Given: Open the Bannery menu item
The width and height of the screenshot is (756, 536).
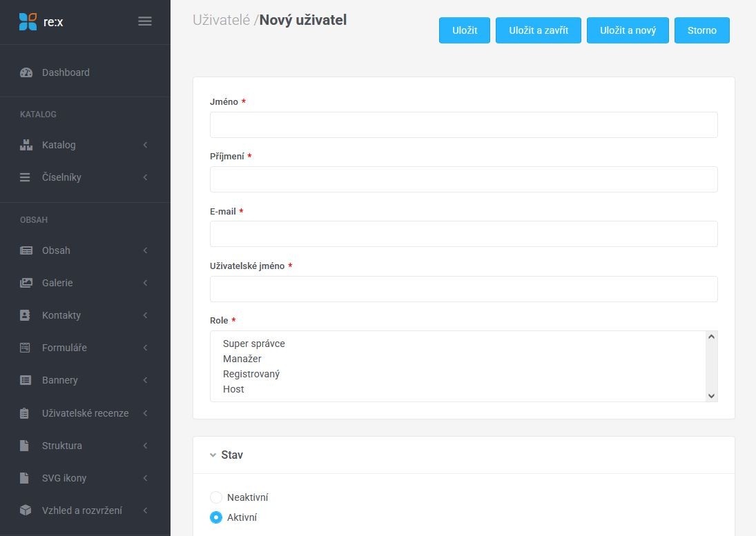Looking at the screenshot, I should click(60, 380).
